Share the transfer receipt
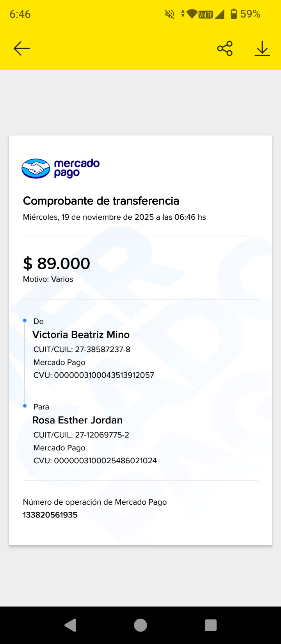This screenshot has height=644, width=281. 225,48
